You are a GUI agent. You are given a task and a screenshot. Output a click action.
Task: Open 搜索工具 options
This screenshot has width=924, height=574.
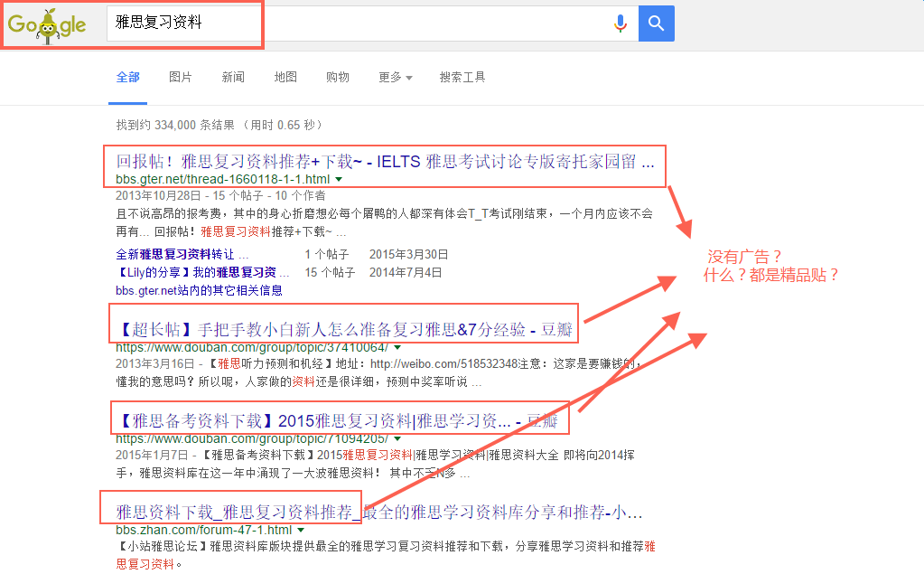(462, 77)
